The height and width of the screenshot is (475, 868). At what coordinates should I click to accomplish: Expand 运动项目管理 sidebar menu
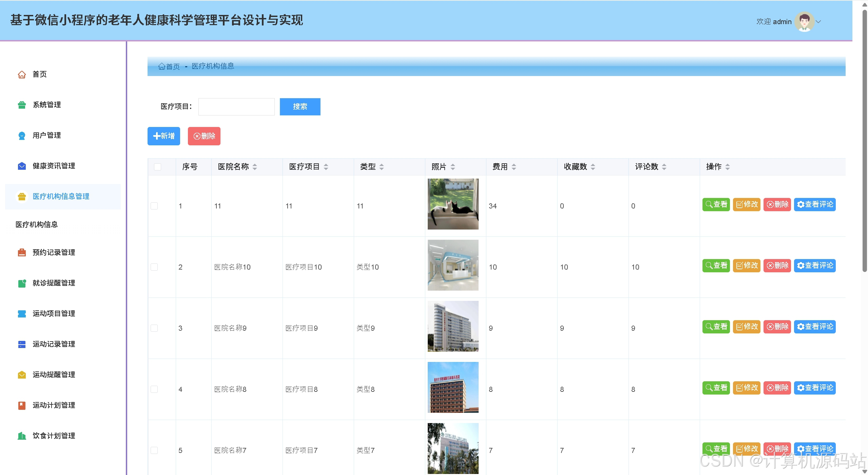point(63,314)
